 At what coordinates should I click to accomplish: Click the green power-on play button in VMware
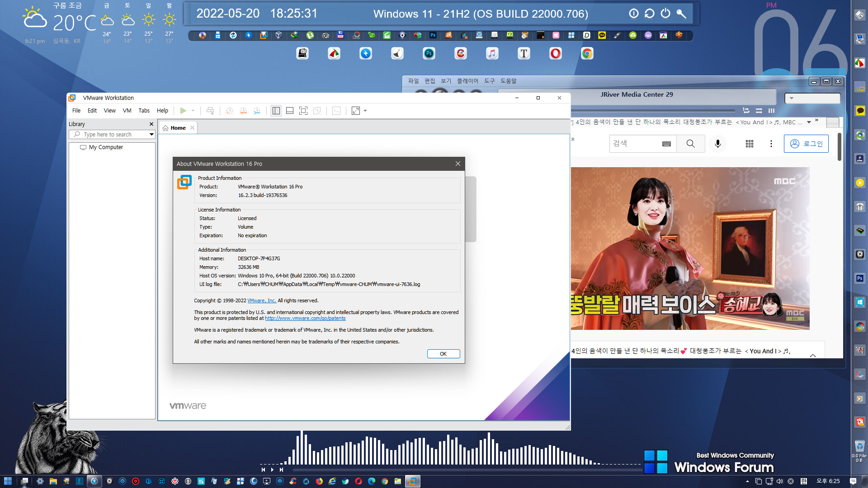point(183,111)
